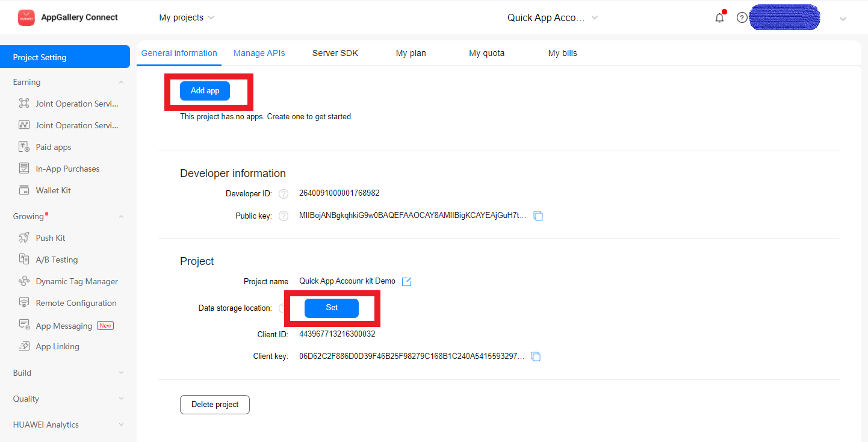Edit the project name
868x442 pixels.
[406, 281]
